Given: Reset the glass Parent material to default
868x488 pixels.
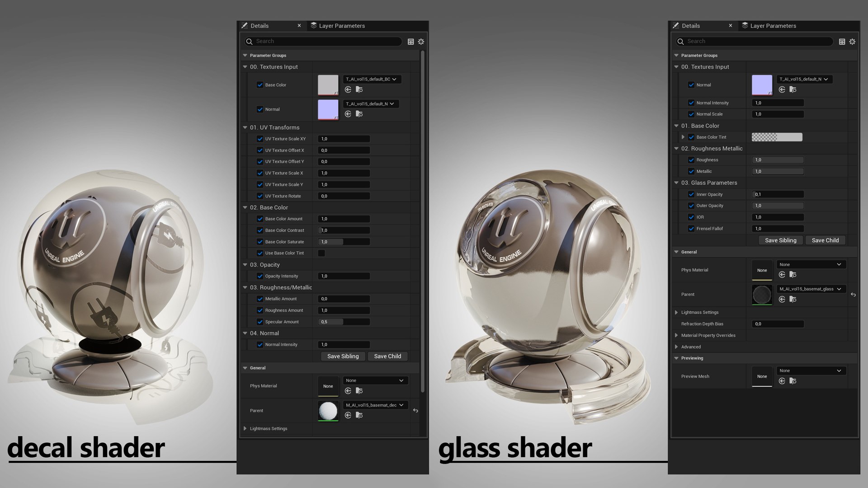Looking at the screenshot, I should 853,295.
